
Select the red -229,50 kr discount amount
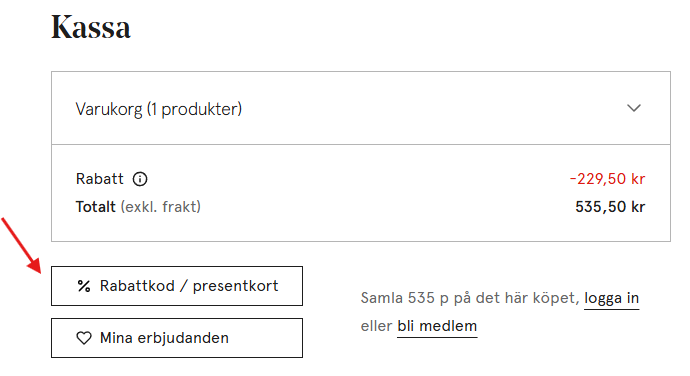pyautogui.click(x=607, y=179)
